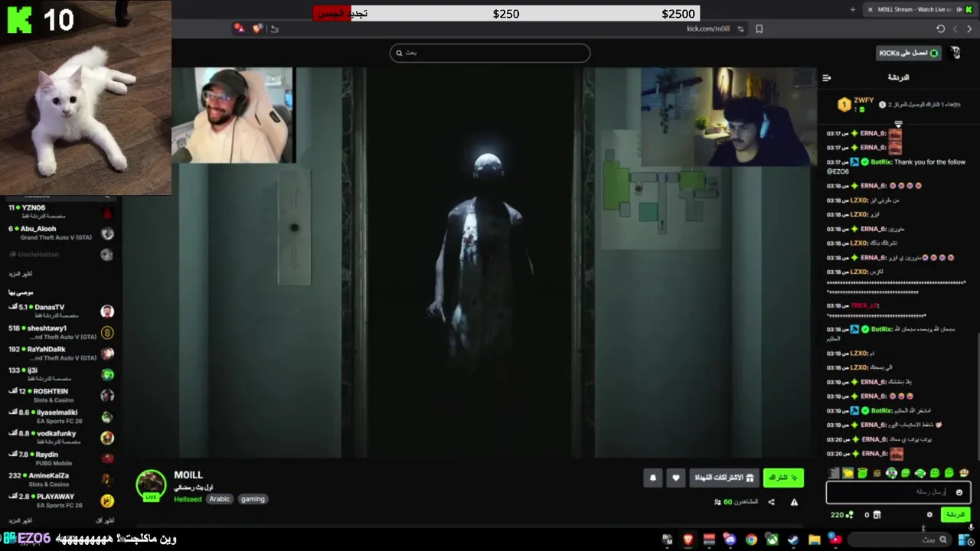980x551 pixels.
Task: Open chat settings gear icon
Action: tap(929, 515)
